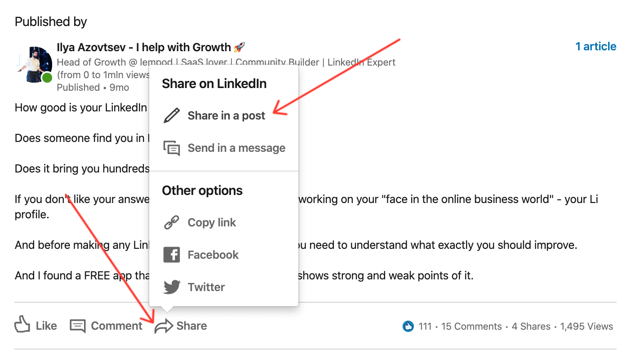Click the thumbs-up Like icon
The height and width of the screenshot is (358, 644).
(x=21, y=325)
